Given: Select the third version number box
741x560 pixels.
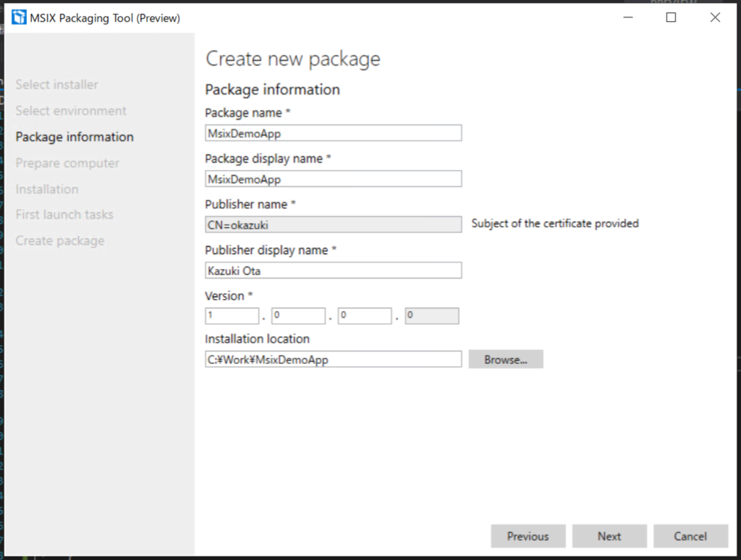Looking at the screenshot, I should (365, 315).
